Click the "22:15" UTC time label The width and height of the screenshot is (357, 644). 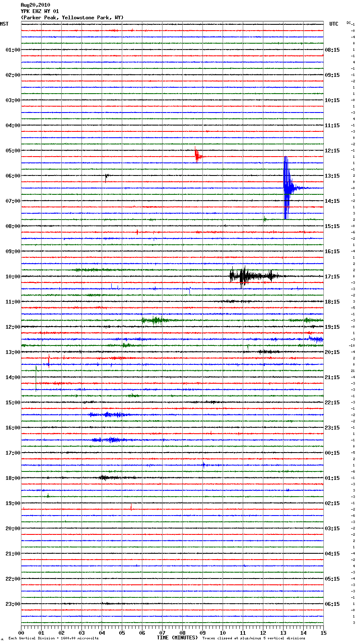coord(332,403)
